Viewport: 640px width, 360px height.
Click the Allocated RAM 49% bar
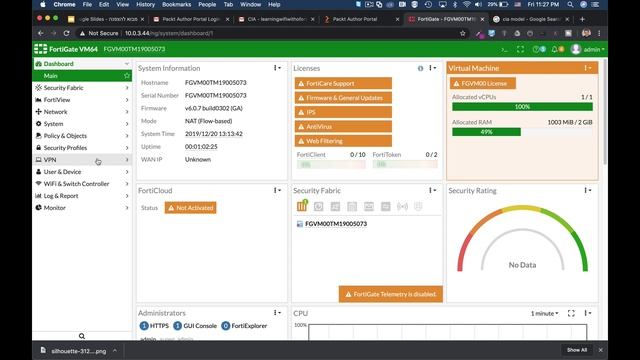486,132
